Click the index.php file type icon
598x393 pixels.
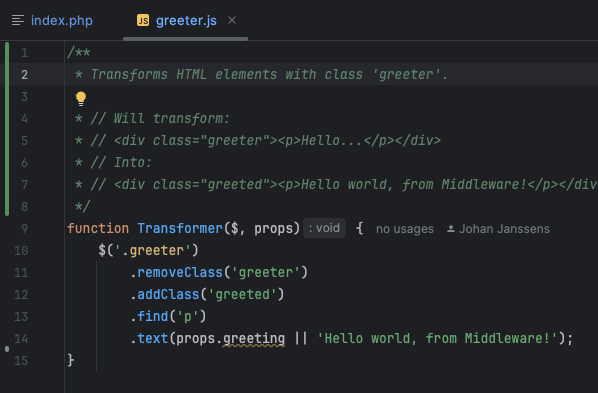coord(18,20)
